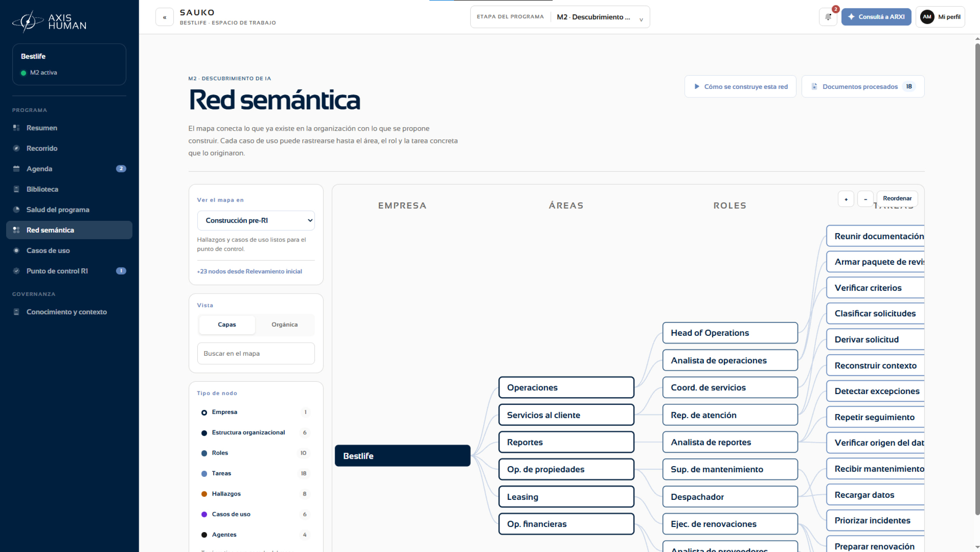Go to Casos de uso in sidebar
Image resolution: width=980 pixels, height=552 pixels.
tap(69, 250)
